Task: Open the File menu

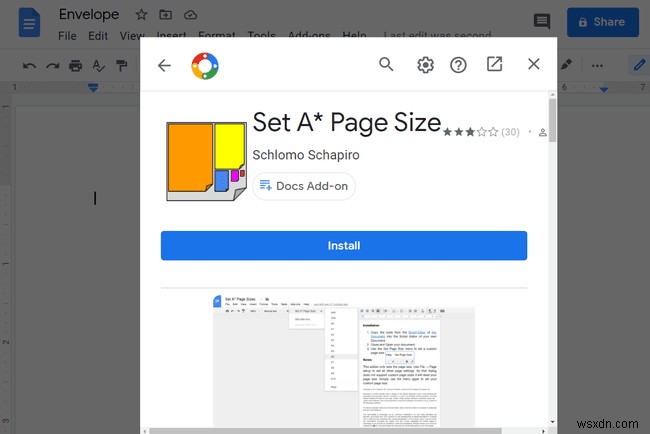Action: 67,36
